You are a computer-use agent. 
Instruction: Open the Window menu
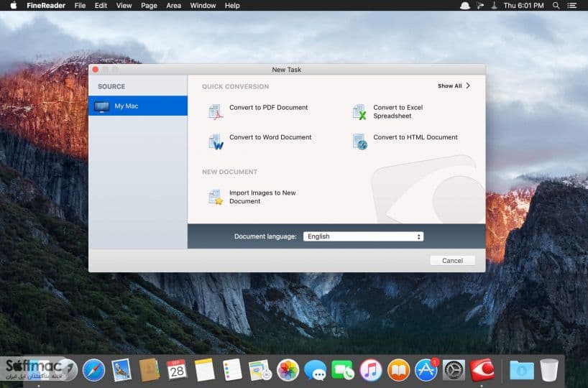pos(203,6)
